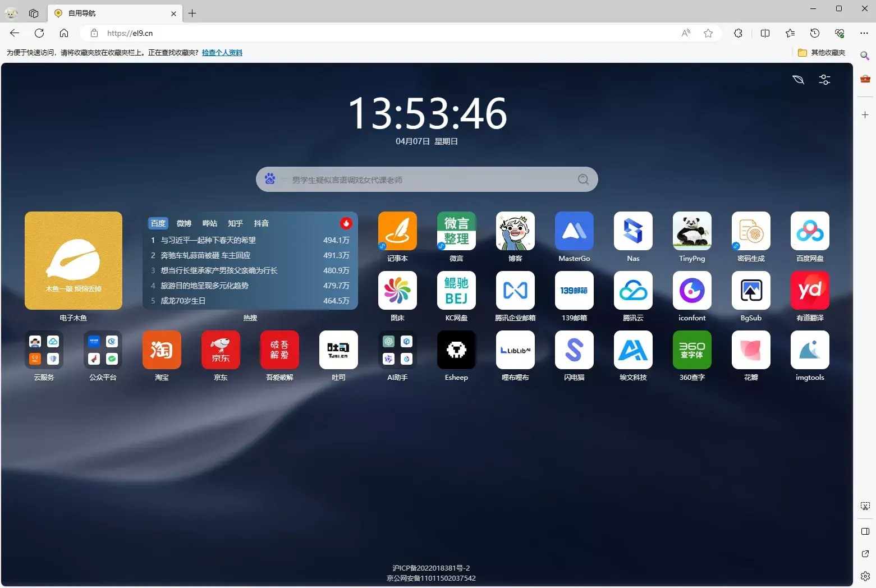This screenshot has width=876, height=588.
Task: Toggle split screen view in browser
Action: pyautogui.click(x=765, y=33)
